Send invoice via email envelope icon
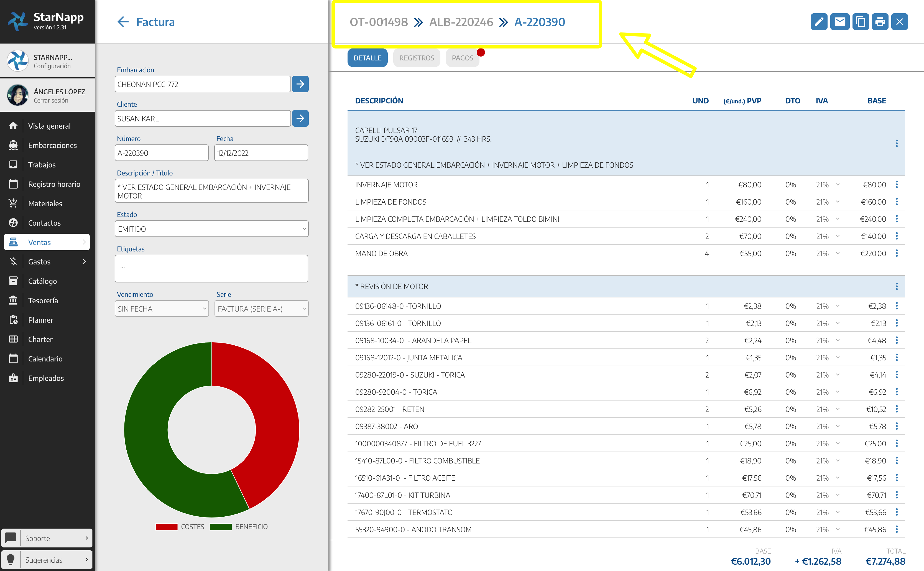 click(839, 22)
